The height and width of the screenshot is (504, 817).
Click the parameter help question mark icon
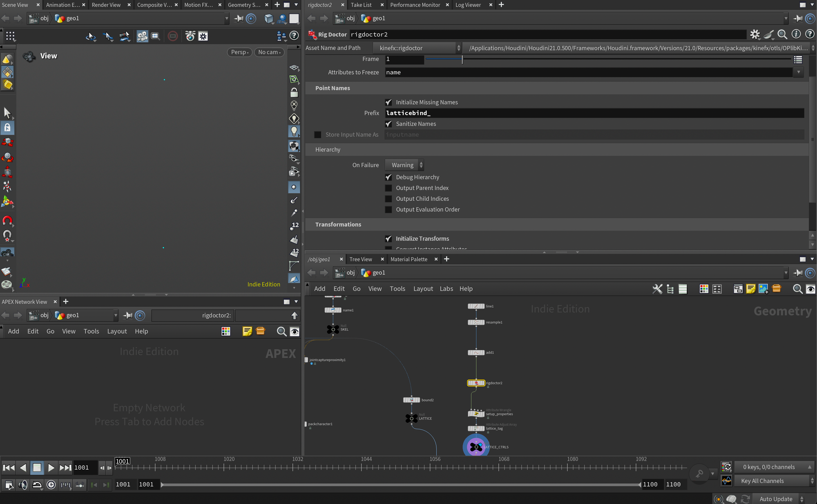pyautogui.click(x=810, y=34)
